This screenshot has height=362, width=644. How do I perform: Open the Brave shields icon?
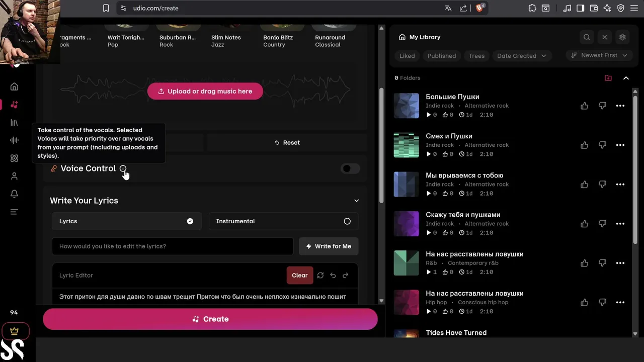[x=480, y=8]
